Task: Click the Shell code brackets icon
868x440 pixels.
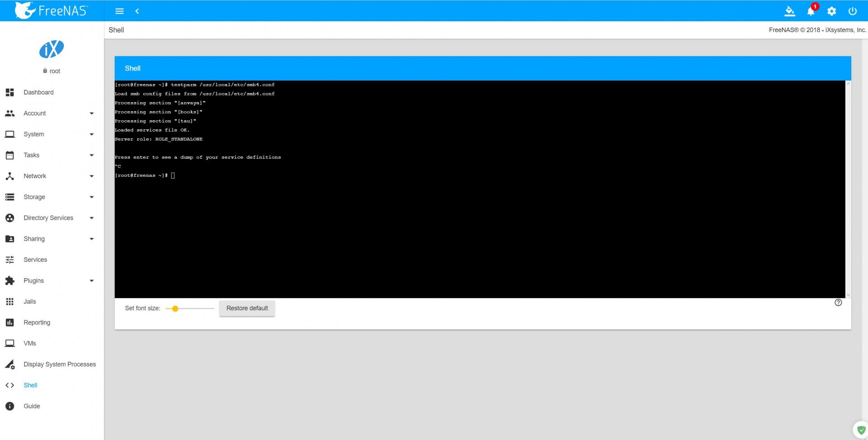Action: [9, 385]
